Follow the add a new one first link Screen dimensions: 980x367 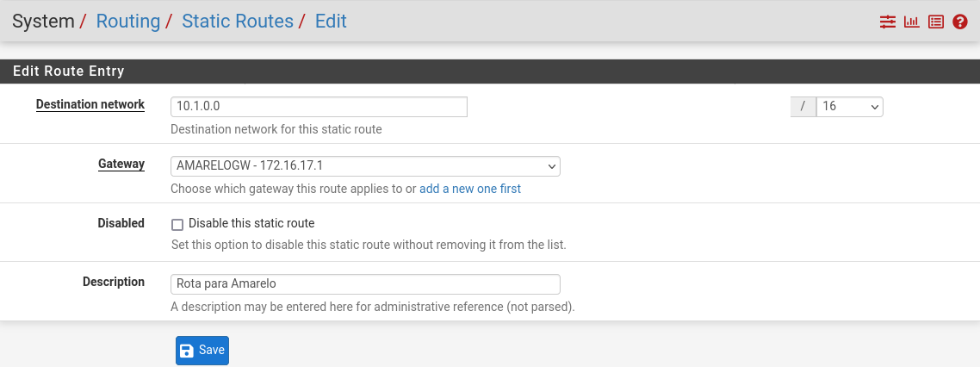470,188
